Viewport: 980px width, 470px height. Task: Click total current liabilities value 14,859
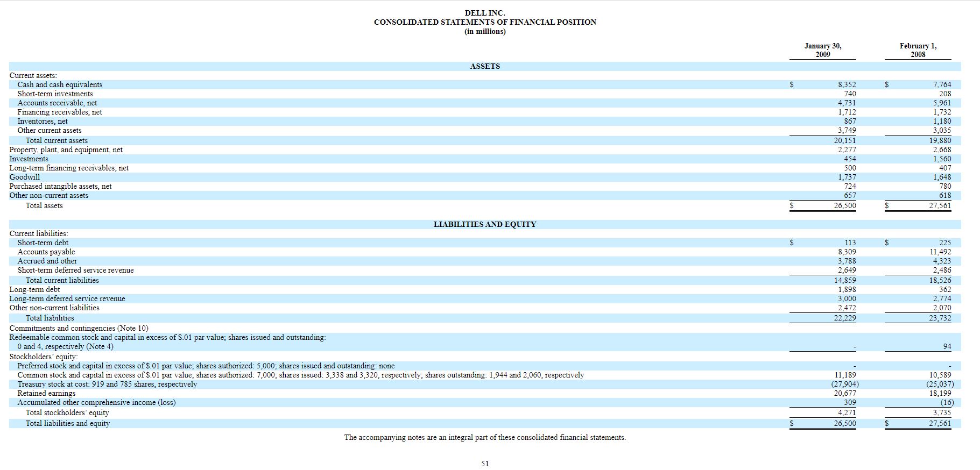coord(845,280)
